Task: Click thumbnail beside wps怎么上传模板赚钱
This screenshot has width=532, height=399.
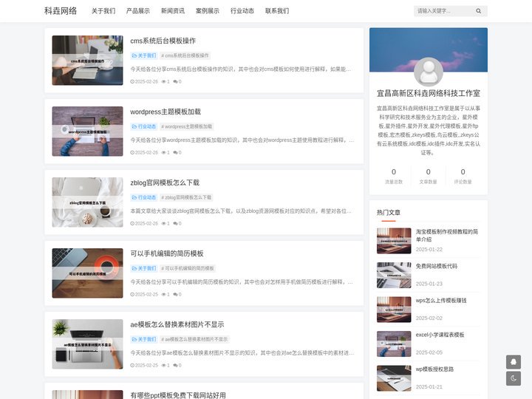Action: (394, 310)
